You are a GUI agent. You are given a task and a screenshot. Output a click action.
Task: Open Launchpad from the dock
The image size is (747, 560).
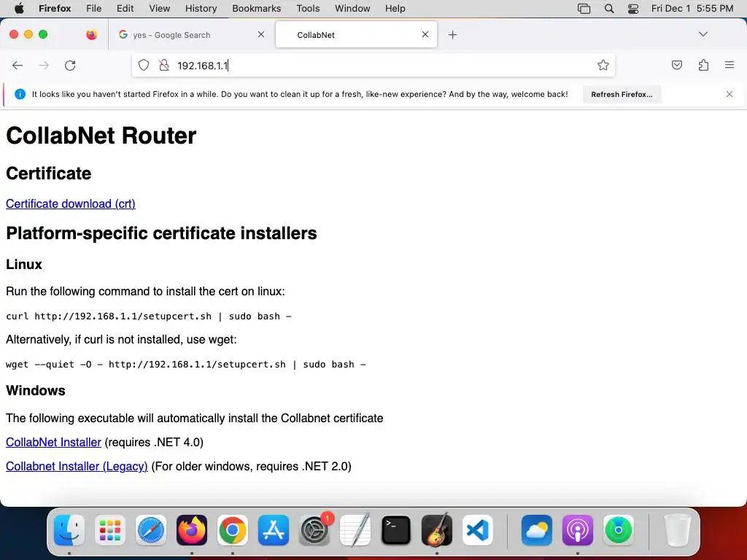[110, 530]
